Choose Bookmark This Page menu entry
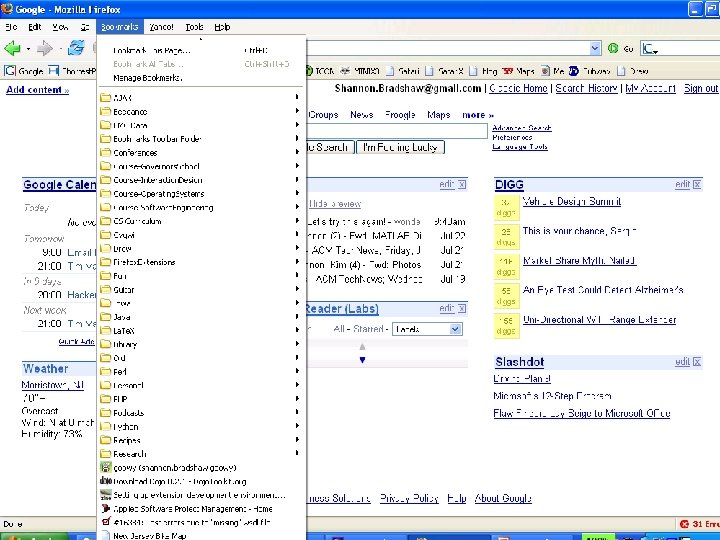720x540 pixels. coord(200,51)
